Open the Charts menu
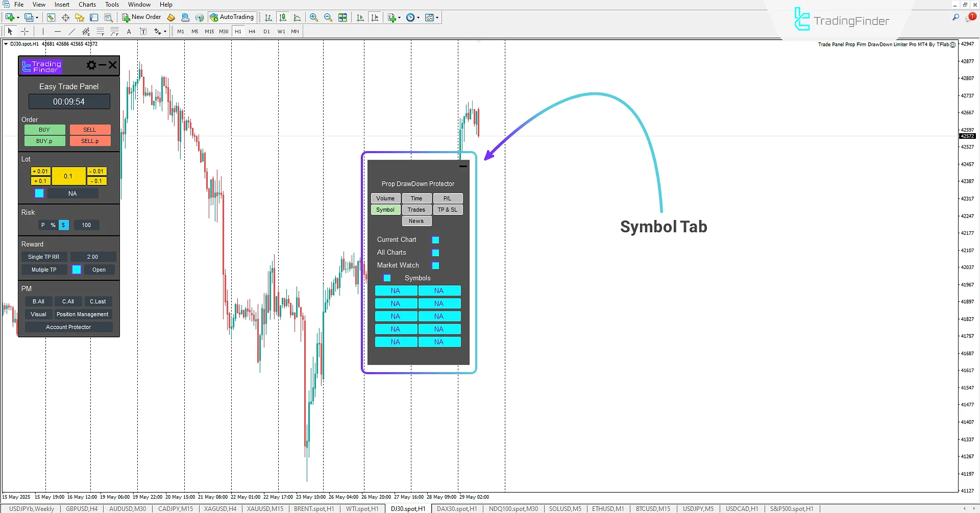The image size is (980, 513). (x=87, y=5)
